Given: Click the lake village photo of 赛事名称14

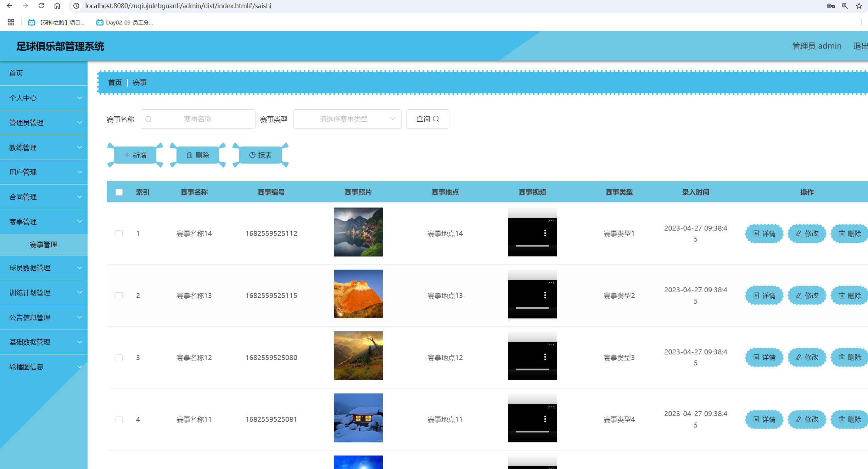Looking at the screenshot, I should tap(358, 232).
